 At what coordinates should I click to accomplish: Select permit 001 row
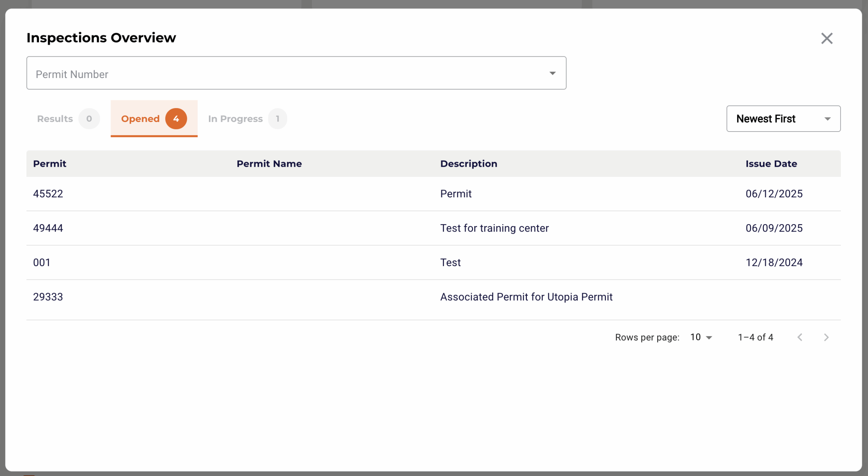(x=433, y=262)
